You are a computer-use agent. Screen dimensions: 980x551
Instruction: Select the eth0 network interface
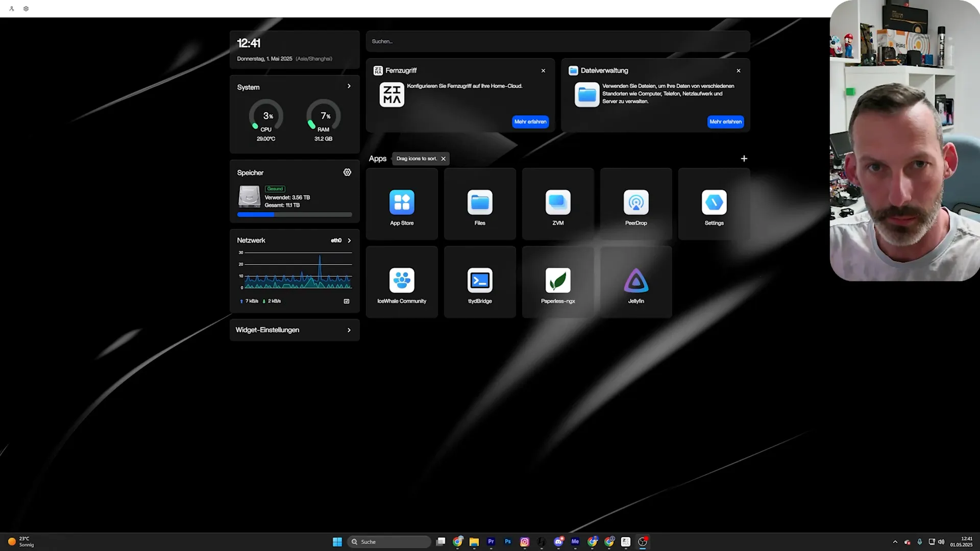[336, 240]
